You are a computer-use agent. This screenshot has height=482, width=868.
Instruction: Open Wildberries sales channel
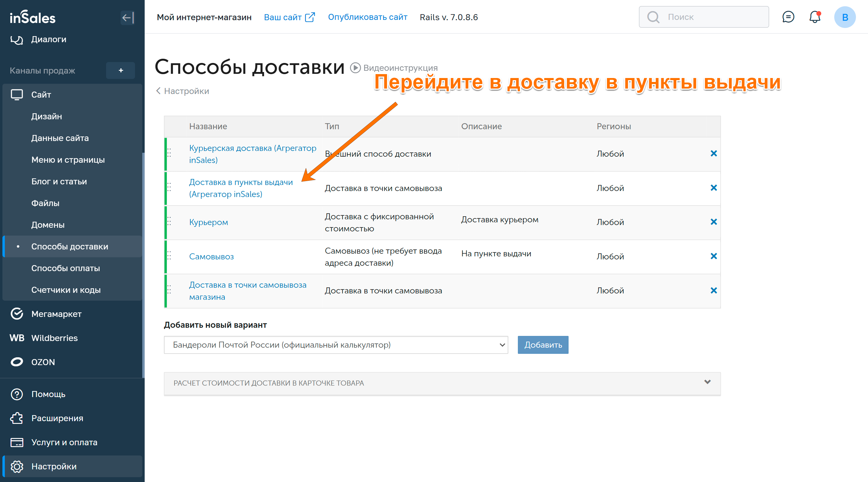pyautogui.click(x=54, y=338)
